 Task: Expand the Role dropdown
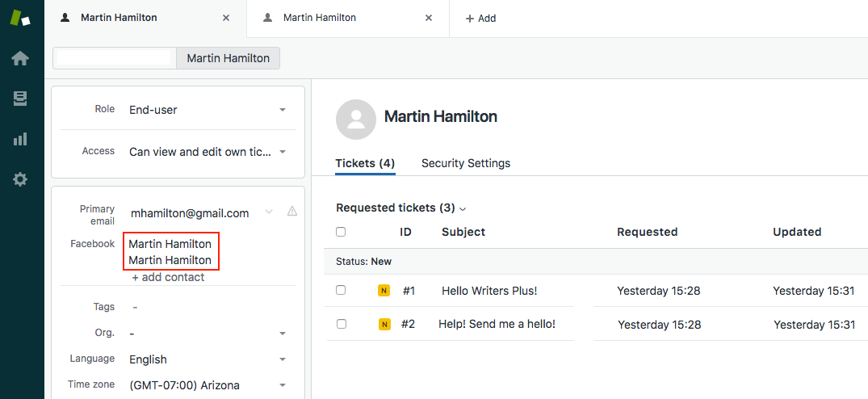click(283, 110)
